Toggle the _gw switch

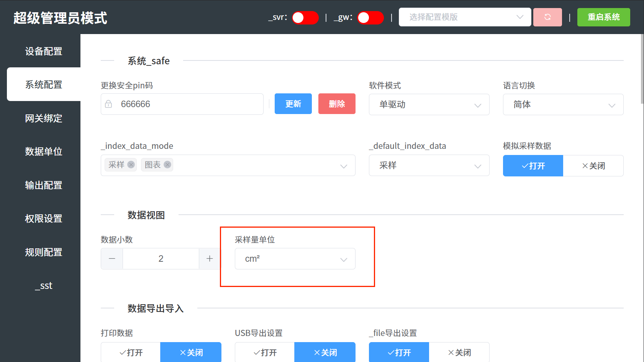point(370,18)
